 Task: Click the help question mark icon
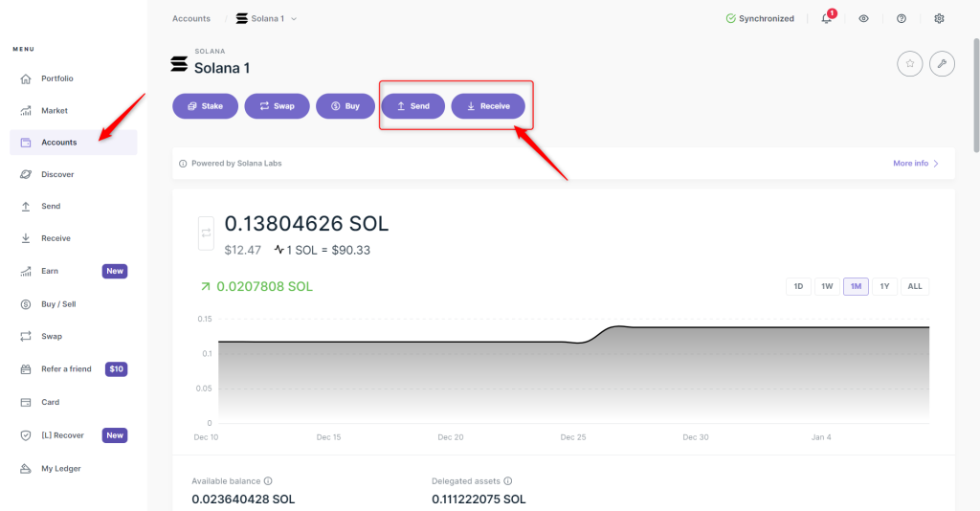pos(902,18)
